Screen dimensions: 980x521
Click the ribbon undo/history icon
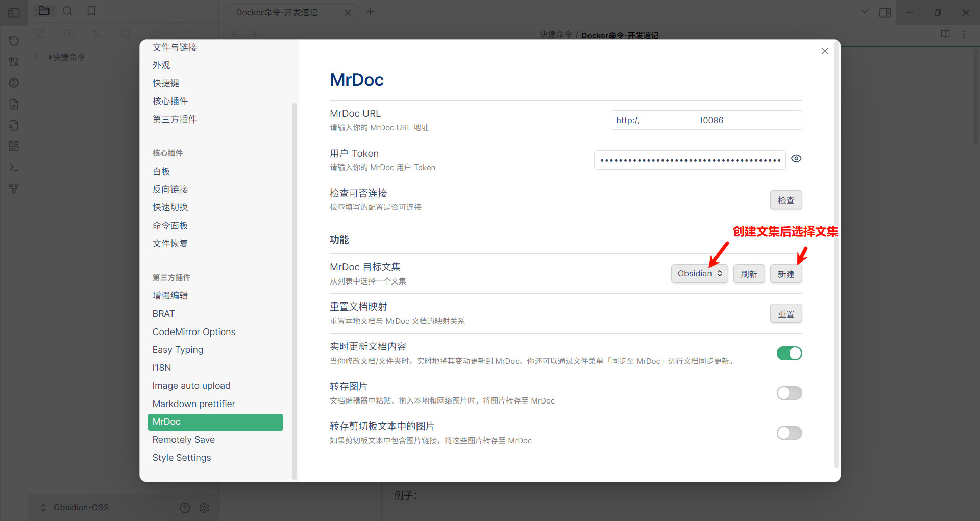click(14, 41)
